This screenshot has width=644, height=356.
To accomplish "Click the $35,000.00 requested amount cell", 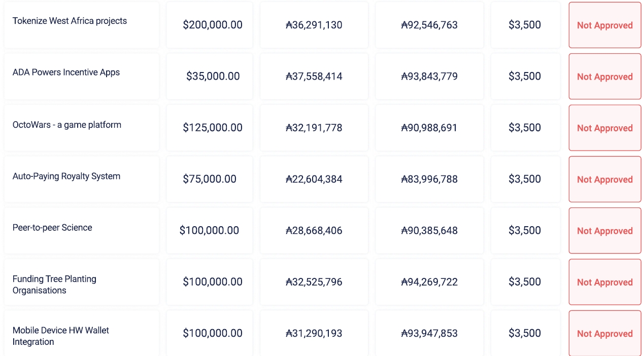I will point(213,77).
